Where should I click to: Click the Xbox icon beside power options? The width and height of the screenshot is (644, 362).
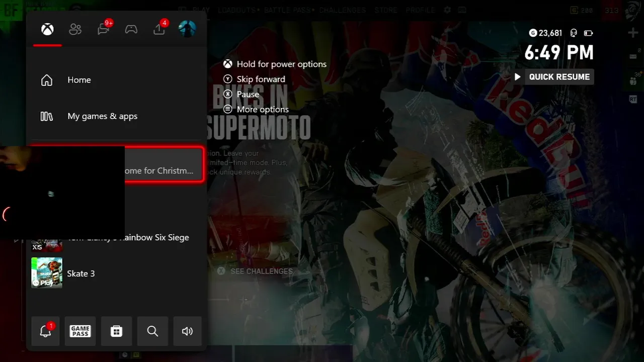coord(228,64)
